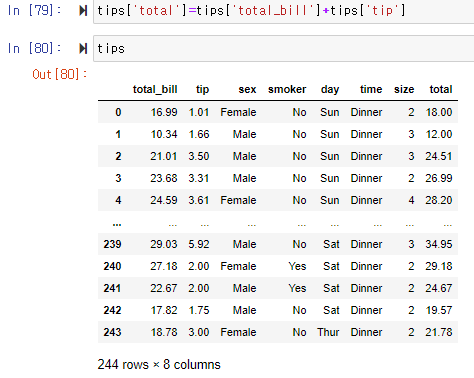Click the Out[80] output prompt
474x378 pixels.
pyautogui.click(x=60, y=74)
